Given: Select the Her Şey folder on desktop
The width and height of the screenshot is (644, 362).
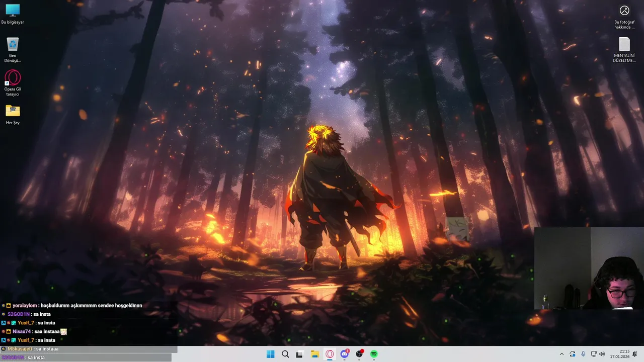Looking at the screenshot, I should coord(13,114).
